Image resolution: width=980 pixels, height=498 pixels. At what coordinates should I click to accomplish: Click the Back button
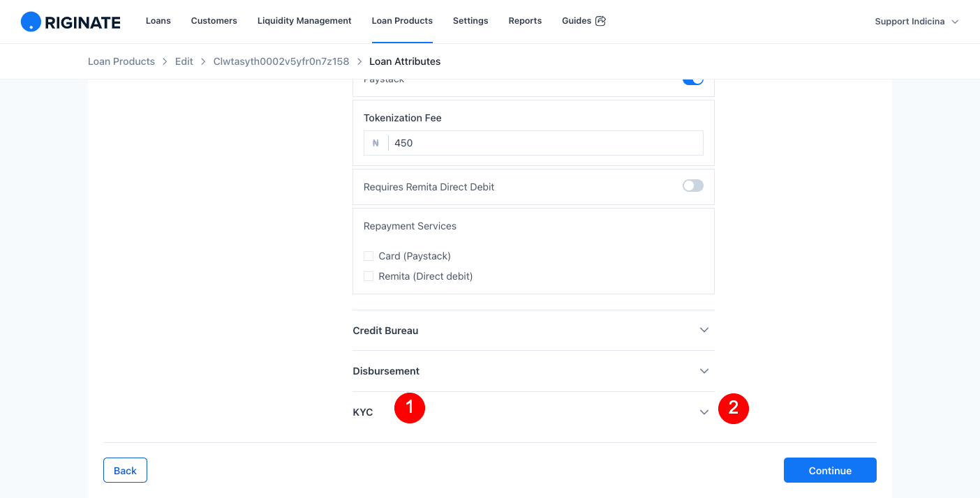click(x=125, y=470)
